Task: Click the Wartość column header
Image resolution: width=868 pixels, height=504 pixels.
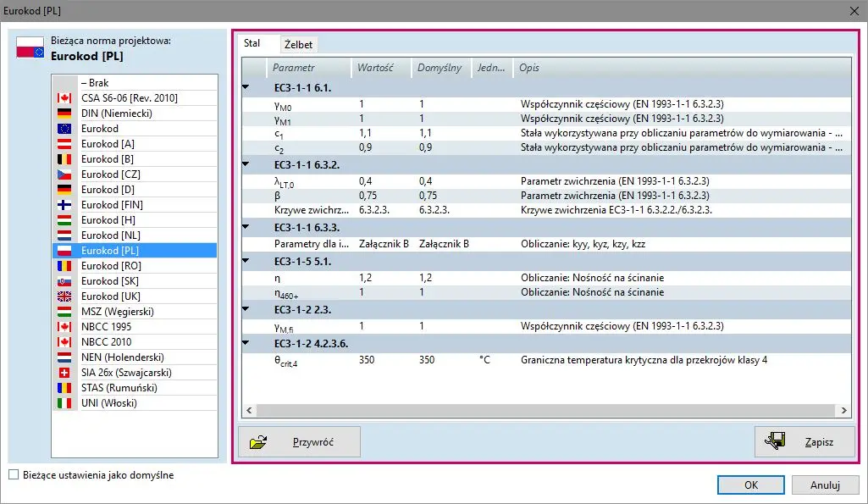Action: [374, 68]
